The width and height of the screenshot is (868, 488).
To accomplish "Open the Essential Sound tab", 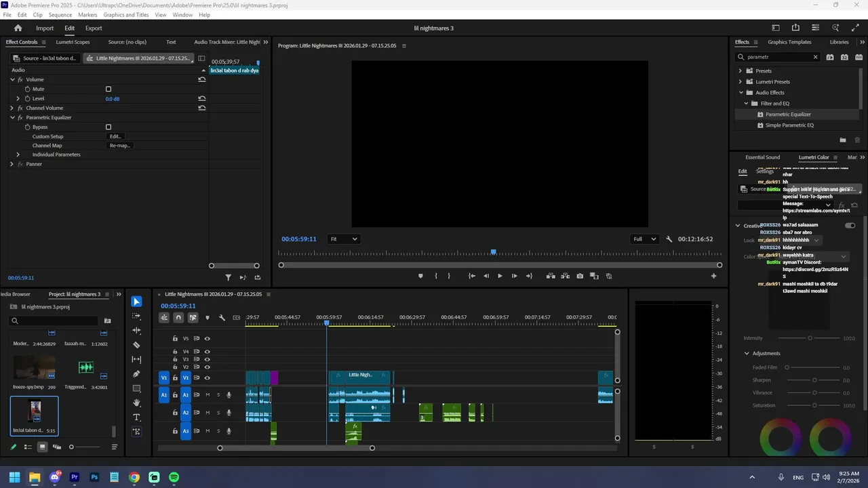I will click(x=762, y=157).
